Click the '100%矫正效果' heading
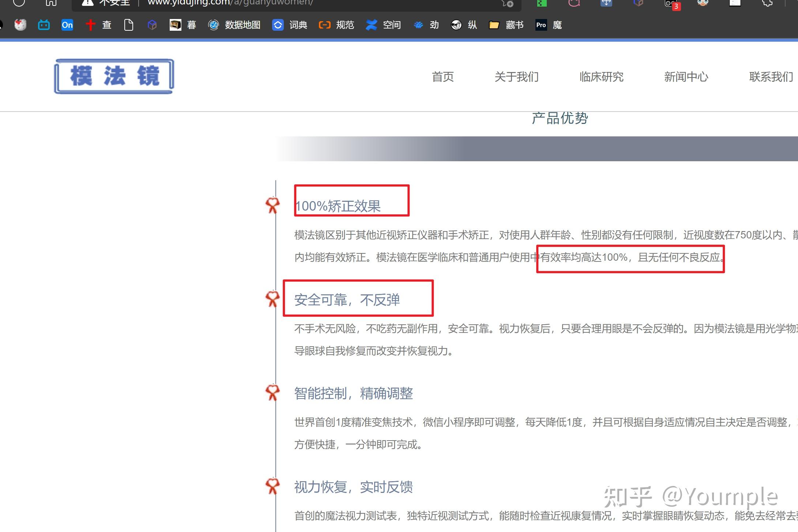The height and width of the screenshot is (532, 798). (x=338, y=206)
